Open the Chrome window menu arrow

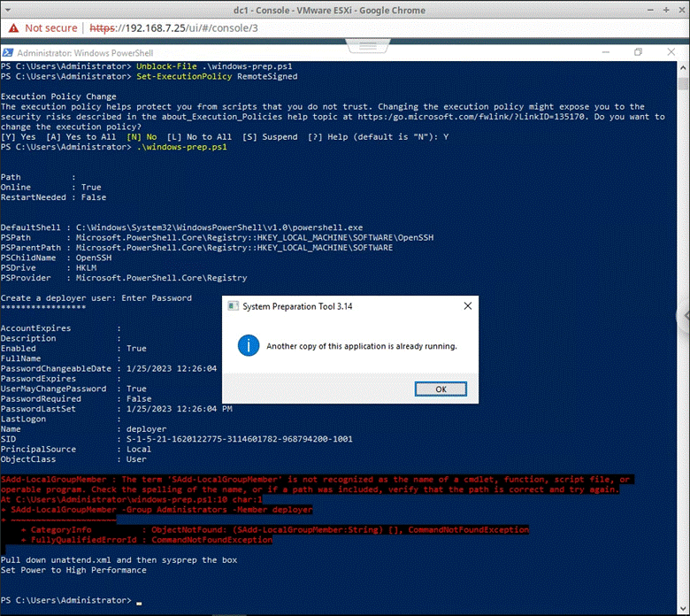7,10
